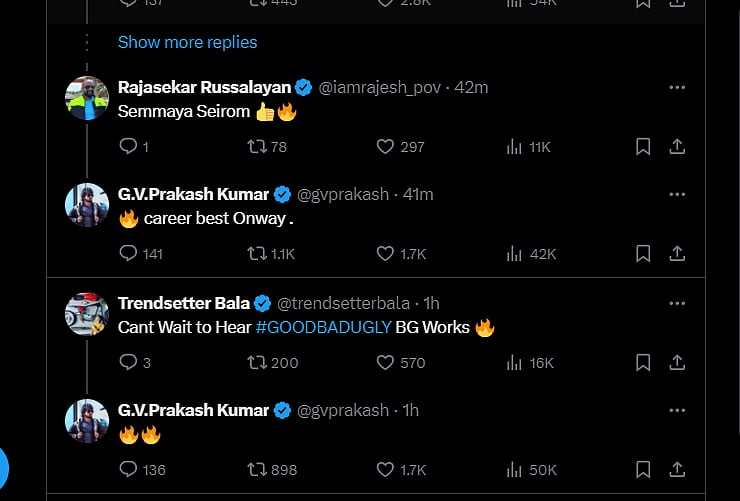This screenshot has height=501, width=740.
Task: Open more options for Rajasekar Russalayan's tweet
Action: tap(677, 88)
